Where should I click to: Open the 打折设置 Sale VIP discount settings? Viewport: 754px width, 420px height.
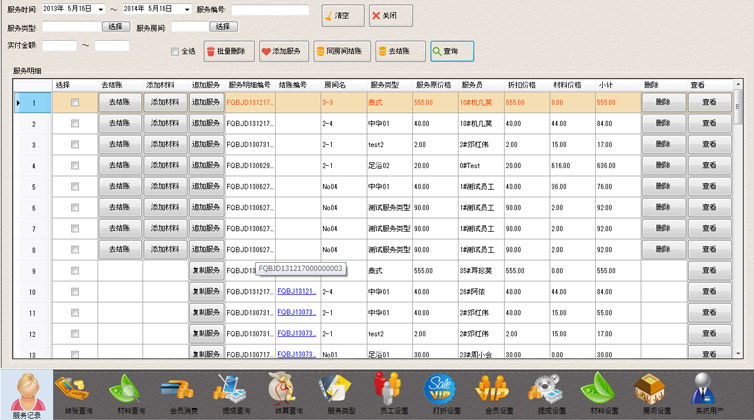446,395
